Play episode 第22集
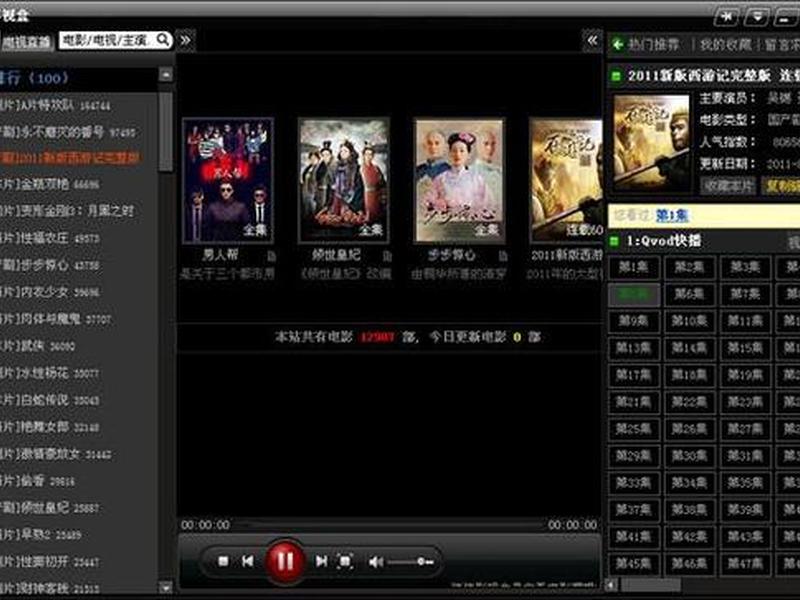The height and width of the screenshot is (600, 800). [689, 402]
